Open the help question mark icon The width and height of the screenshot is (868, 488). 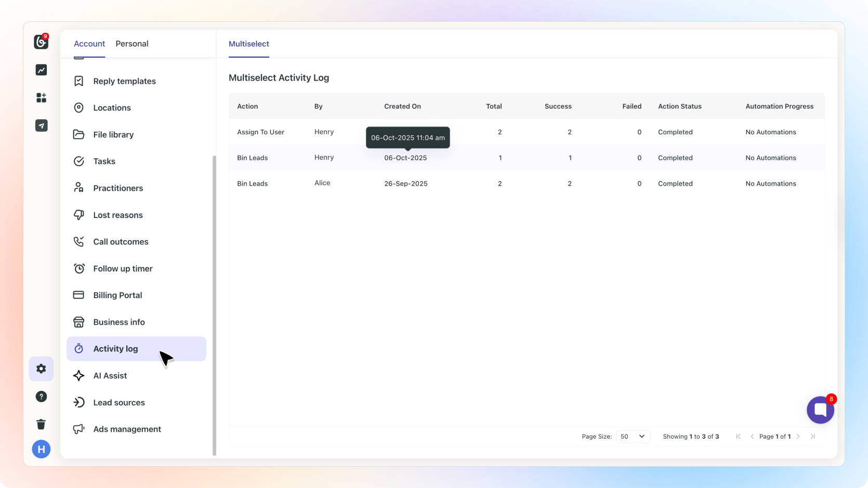point(41,397)
